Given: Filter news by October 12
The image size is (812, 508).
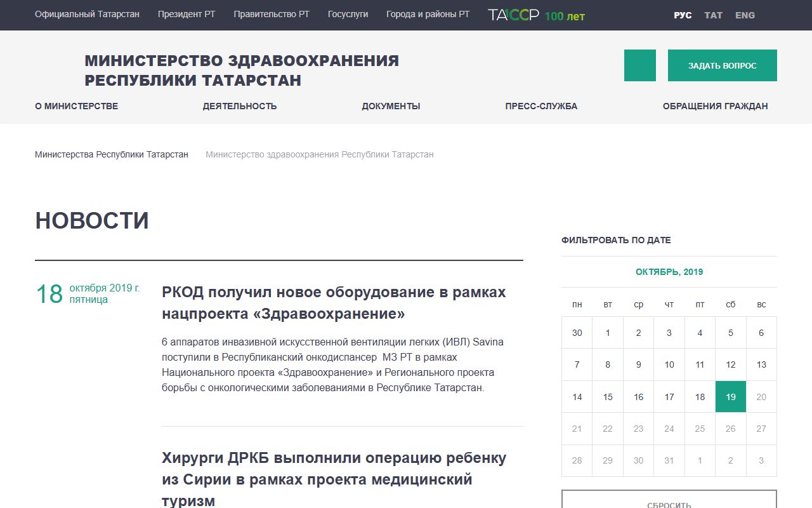Looking at the screenshot, I should click(x=731, y=364).
